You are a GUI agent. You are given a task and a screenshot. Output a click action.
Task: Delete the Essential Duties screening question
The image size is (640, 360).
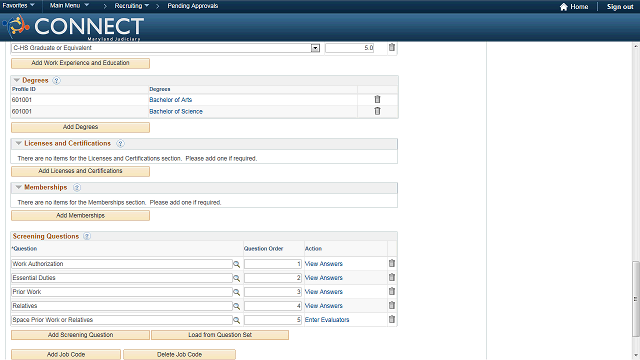(x=392, y=277)
